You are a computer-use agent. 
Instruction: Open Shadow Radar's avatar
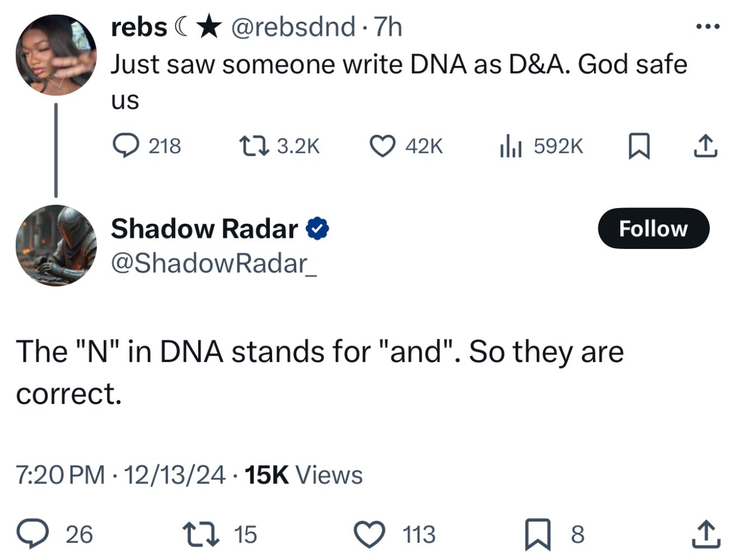pos(56,245)
